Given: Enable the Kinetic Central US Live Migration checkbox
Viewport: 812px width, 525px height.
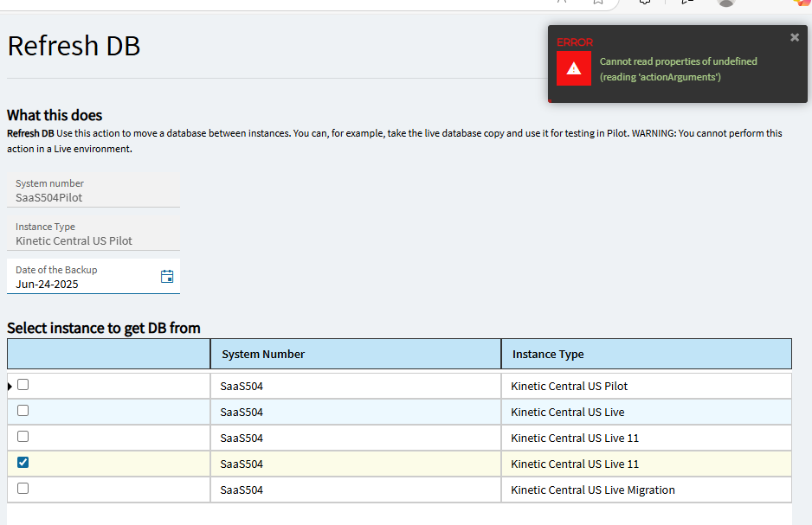Looking at the screenshot, I should pyautogui.click(x=23, y=488).
